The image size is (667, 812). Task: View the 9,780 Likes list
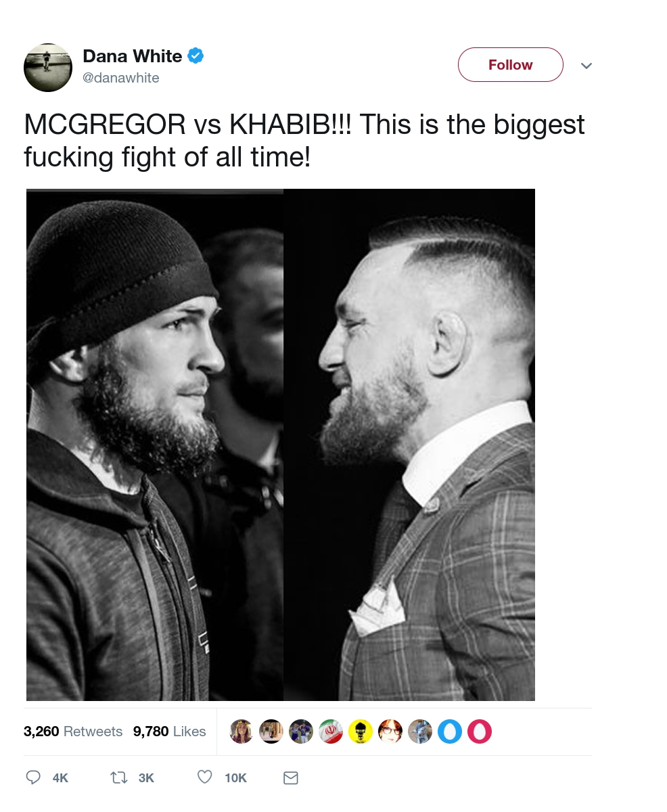[169, 731]
